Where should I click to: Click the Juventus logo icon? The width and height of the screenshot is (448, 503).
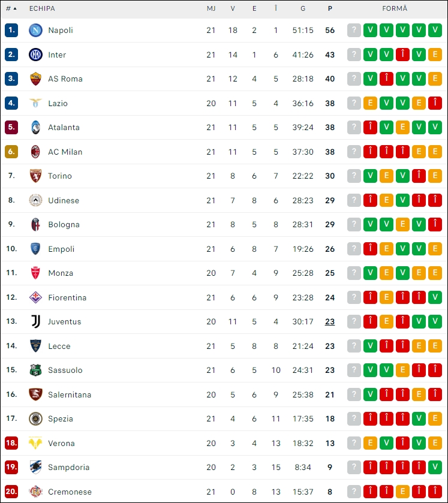coord(35,321)
